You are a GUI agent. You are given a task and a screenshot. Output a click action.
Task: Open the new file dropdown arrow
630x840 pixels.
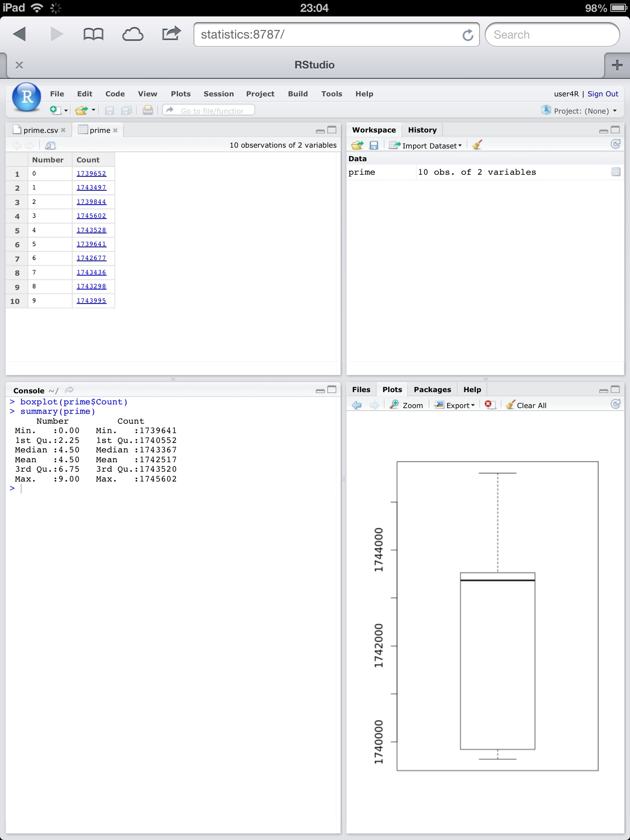(x=66, y=110)
